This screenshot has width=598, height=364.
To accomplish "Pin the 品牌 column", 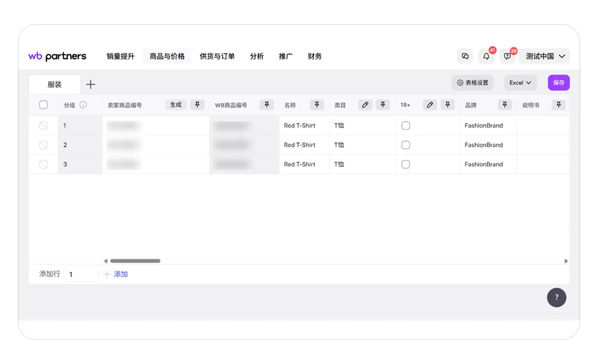I will 505,105.
